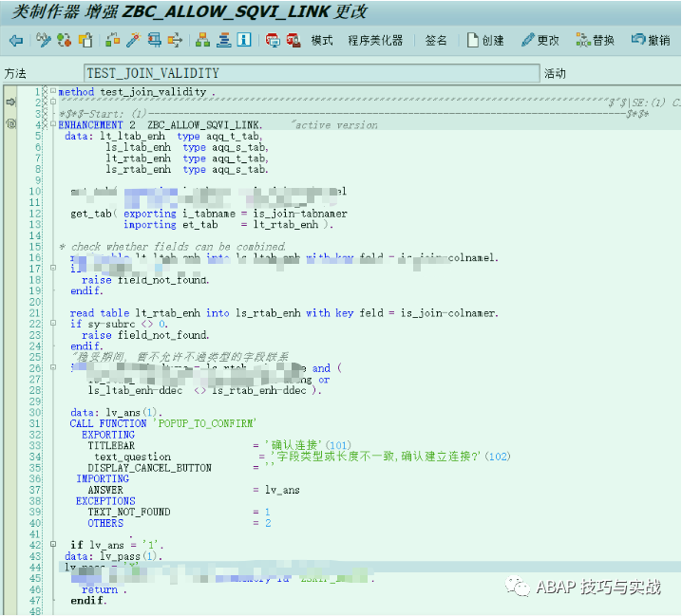Click the 'raise field_not_found' on line 23

[x=145, y=335]
